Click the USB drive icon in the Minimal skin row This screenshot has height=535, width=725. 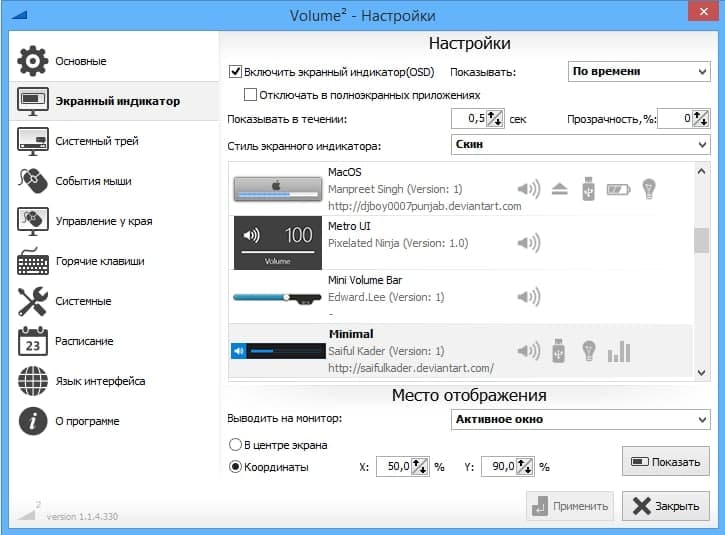(559, 351)
